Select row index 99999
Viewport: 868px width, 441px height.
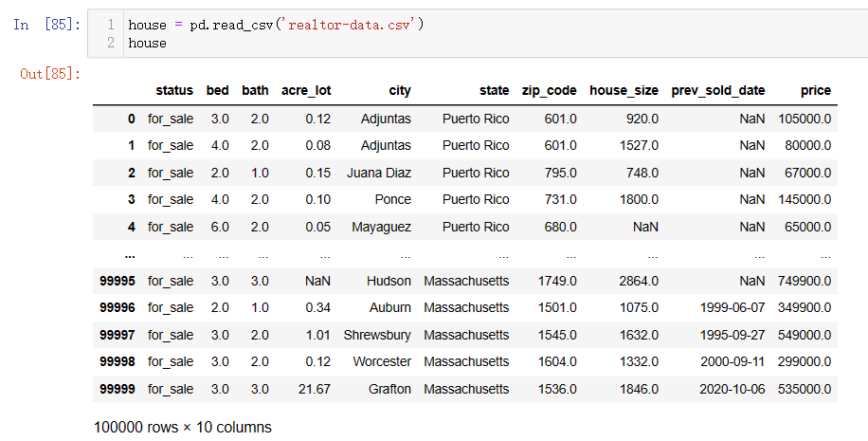[118, 389]
